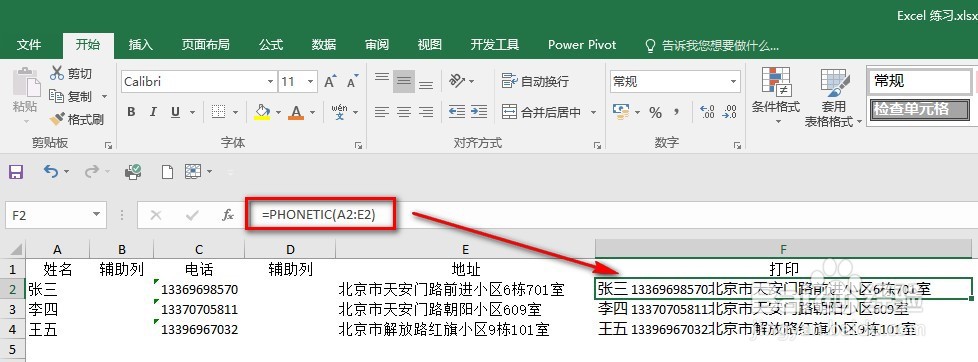Screen dimensions: 978x362
Task: Open the number format 常规 dropdown
Action: (x=734, y=82)
